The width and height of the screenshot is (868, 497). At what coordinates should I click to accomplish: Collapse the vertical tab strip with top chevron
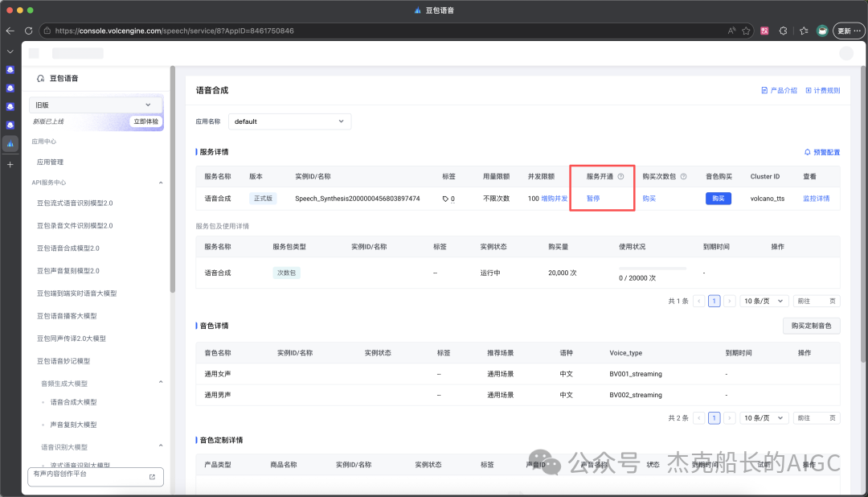(10, 51)
